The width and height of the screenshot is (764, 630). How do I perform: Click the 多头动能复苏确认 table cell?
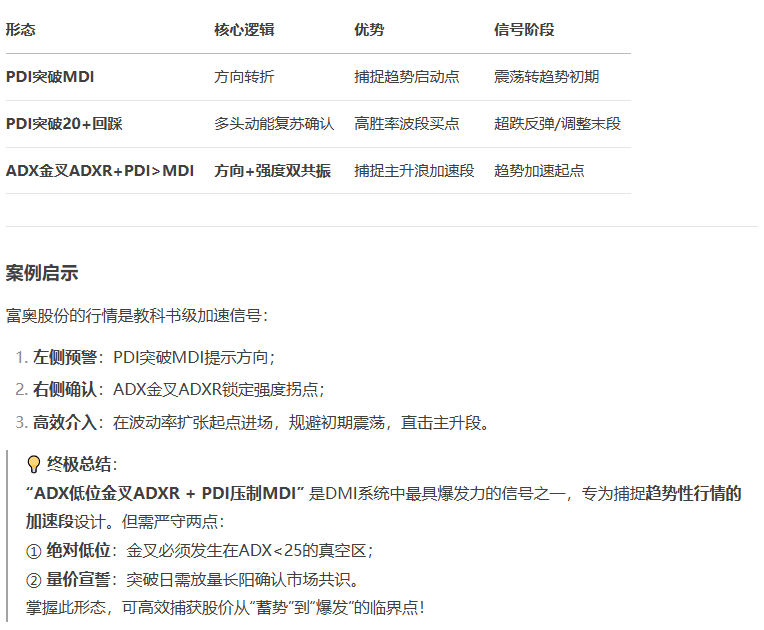[273, 124]
